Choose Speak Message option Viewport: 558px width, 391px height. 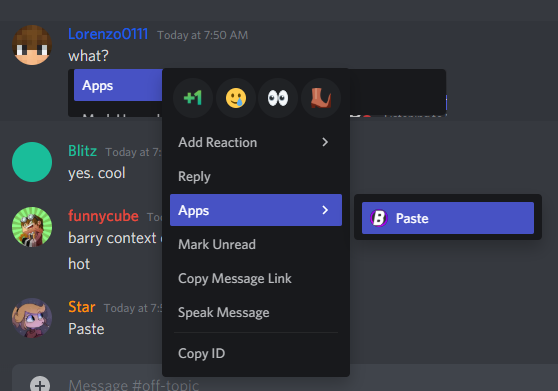point(256,312)
